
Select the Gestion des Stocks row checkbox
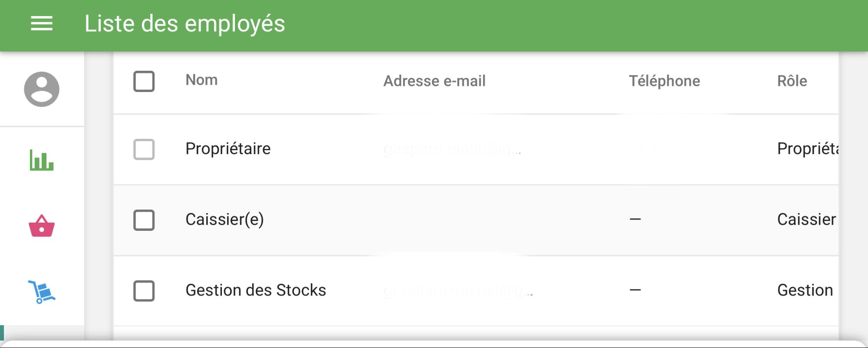pos(144,291)
